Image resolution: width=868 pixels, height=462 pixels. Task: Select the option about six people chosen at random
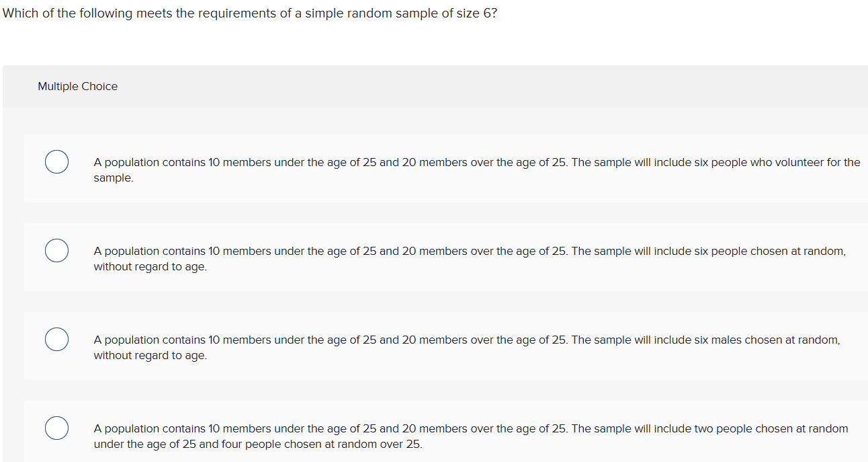[x=56, y=250]
